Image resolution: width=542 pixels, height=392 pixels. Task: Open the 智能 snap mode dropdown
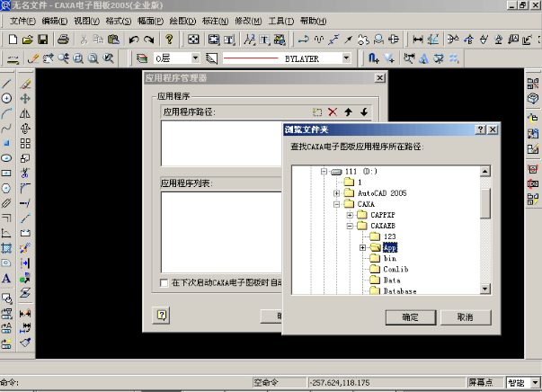[535, 382]
